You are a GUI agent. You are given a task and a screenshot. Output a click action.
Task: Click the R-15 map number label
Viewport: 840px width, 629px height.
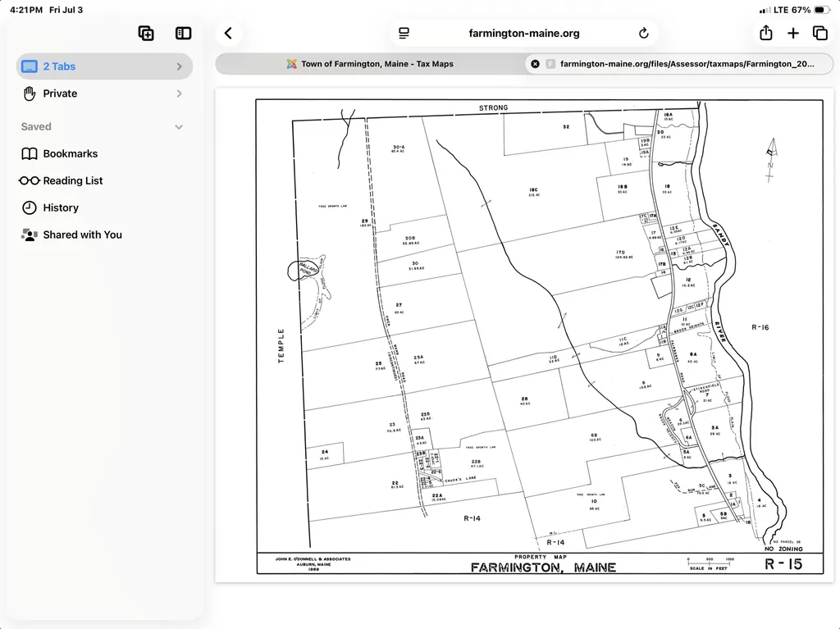coord(783,564)
